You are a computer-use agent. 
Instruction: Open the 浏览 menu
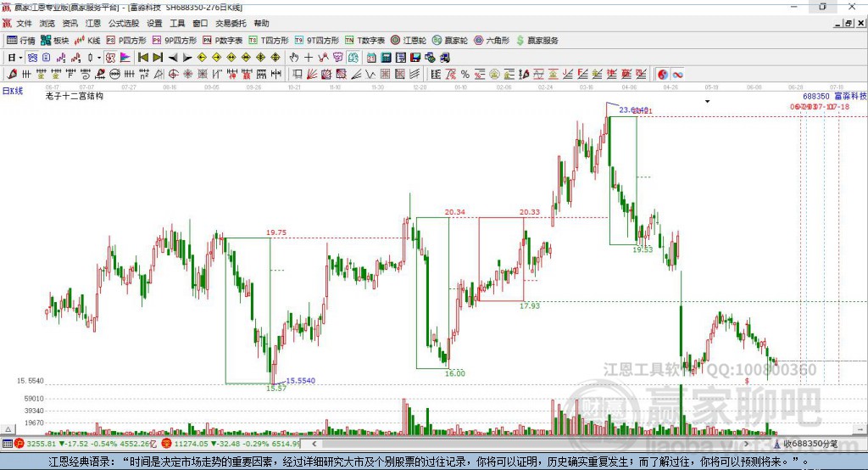[x=47, y=23]
